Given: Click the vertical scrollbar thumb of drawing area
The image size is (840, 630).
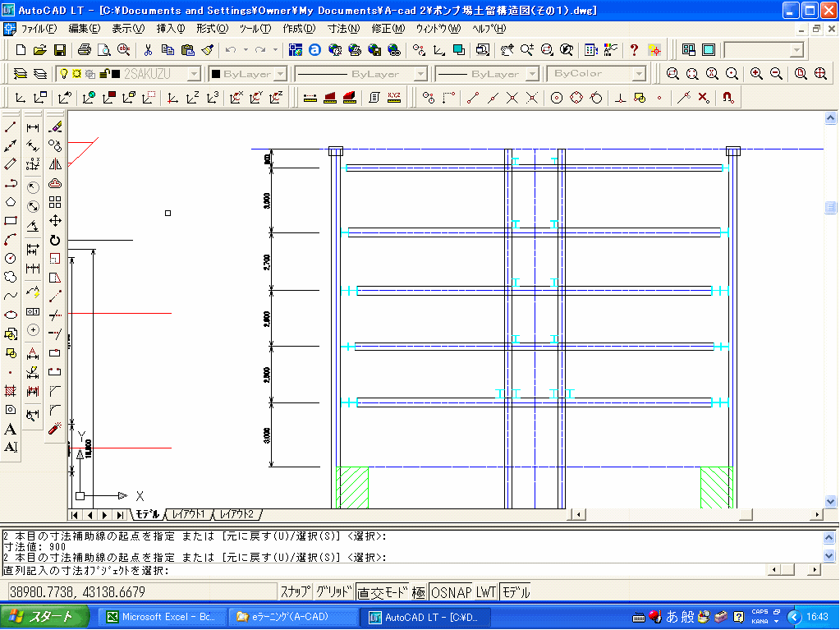Looking at the screenshot, I should (x=830, y=207).
